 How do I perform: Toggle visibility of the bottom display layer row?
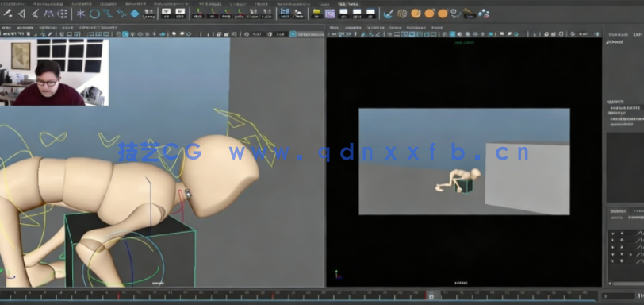(613, 261)
